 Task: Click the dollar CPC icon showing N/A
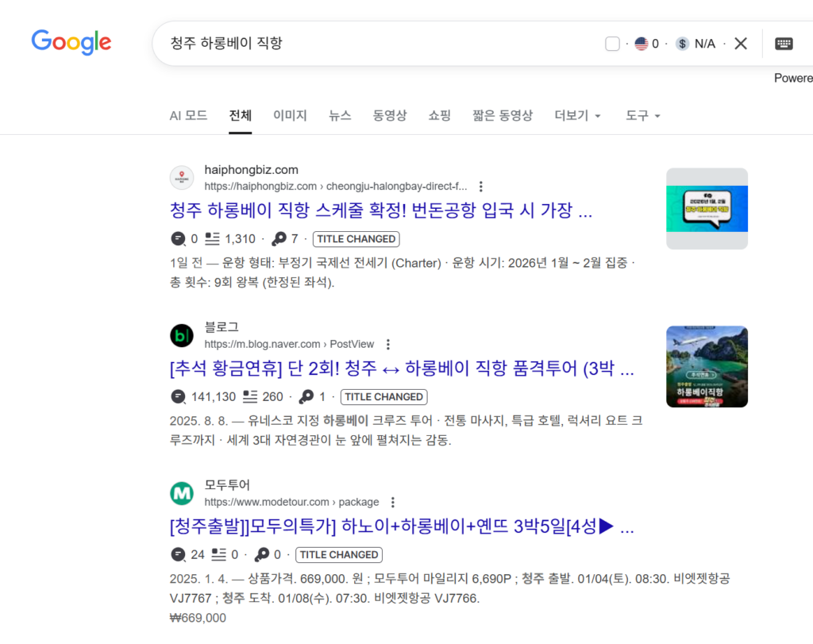(683, 44)
